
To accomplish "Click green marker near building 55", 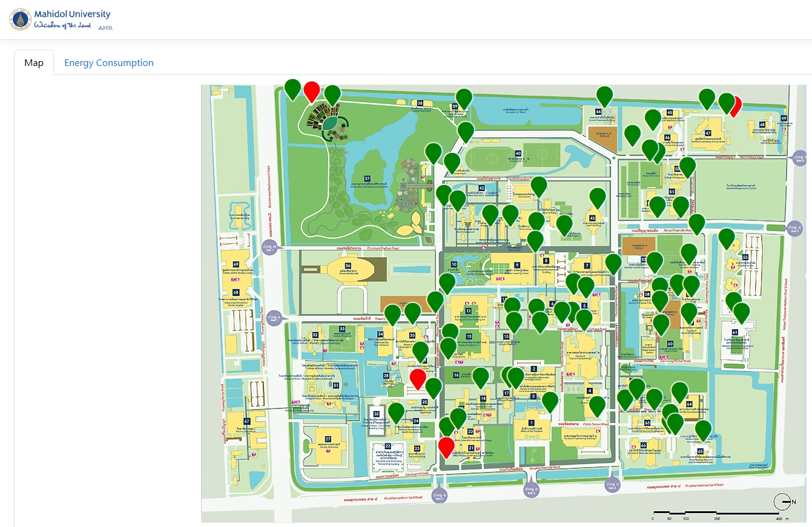I will [x=726, y=238].
